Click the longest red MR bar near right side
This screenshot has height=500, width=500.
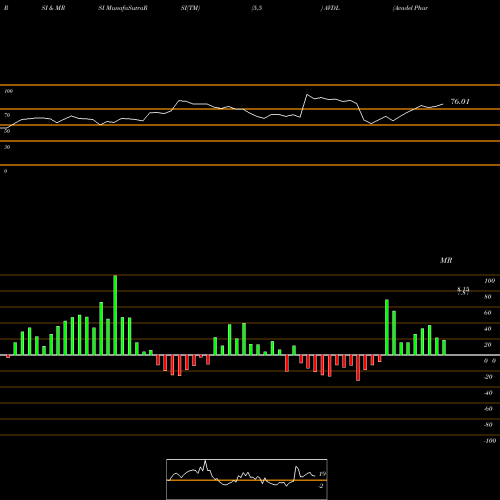click(358, 368)
